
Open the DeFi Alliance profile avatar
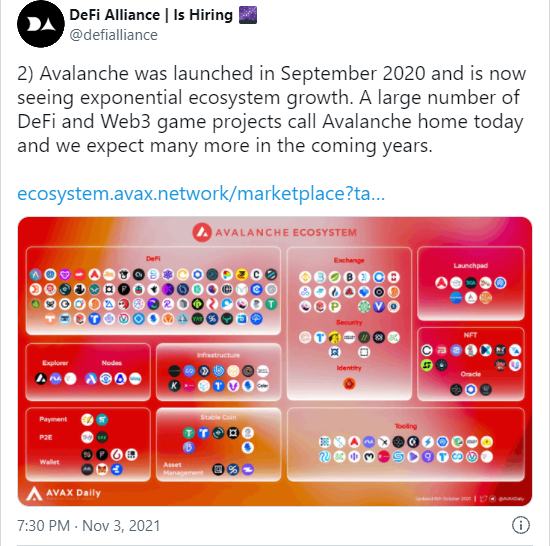point(41,24)
